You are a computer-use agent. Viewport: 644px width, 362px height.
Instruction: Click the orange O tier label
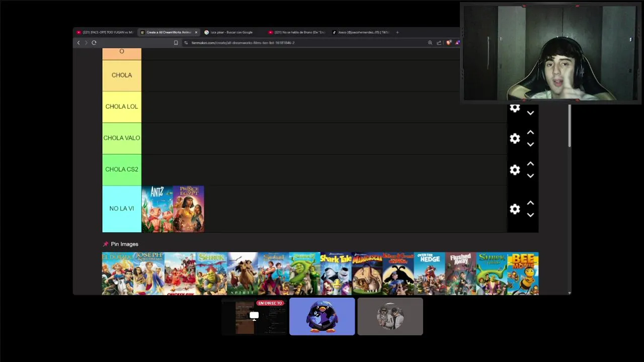click(x=122, y=53)
